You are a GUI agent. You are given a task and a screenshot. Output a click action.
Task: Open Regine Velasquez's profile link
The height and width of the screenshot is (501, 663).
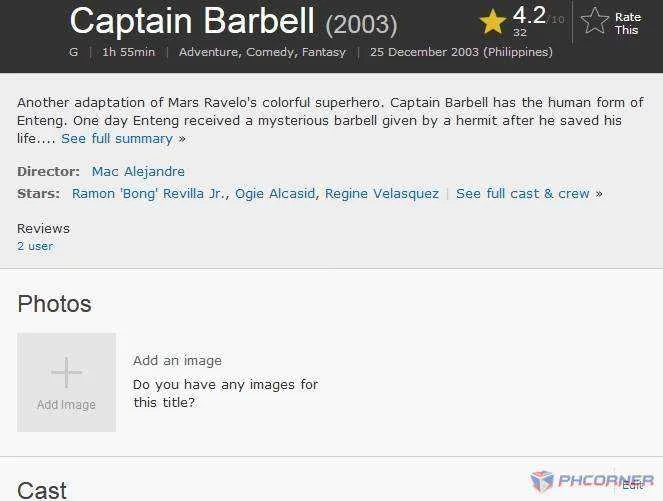coord(382,194)
